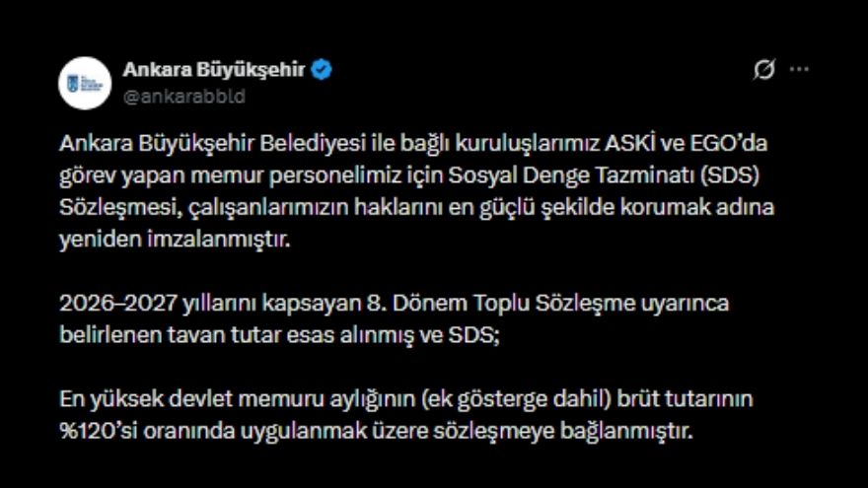The image size is (868, 488).
Task: Click 'yeniden imzalanmıştır.' text line
Action: pos(175,240)
